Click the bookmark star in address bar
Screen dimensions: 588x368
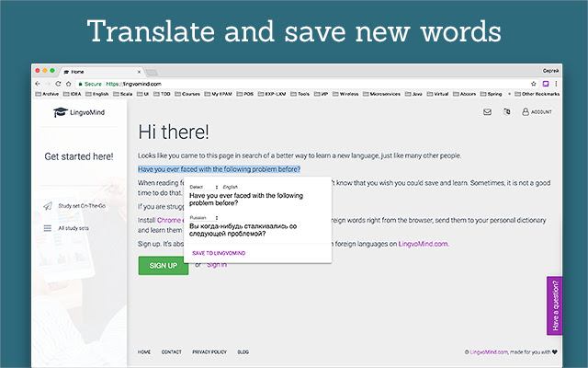[533, 83]
